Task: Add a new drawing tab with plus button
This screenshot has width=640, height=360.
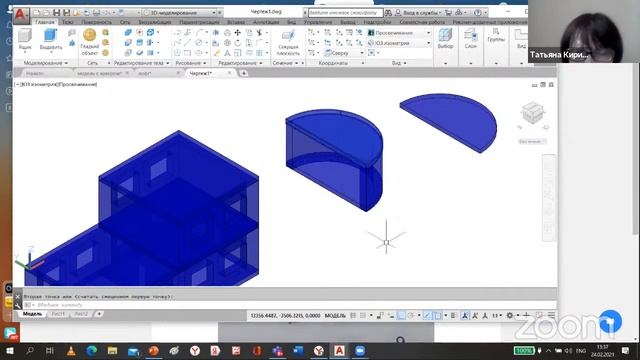Action: (244, 73)
